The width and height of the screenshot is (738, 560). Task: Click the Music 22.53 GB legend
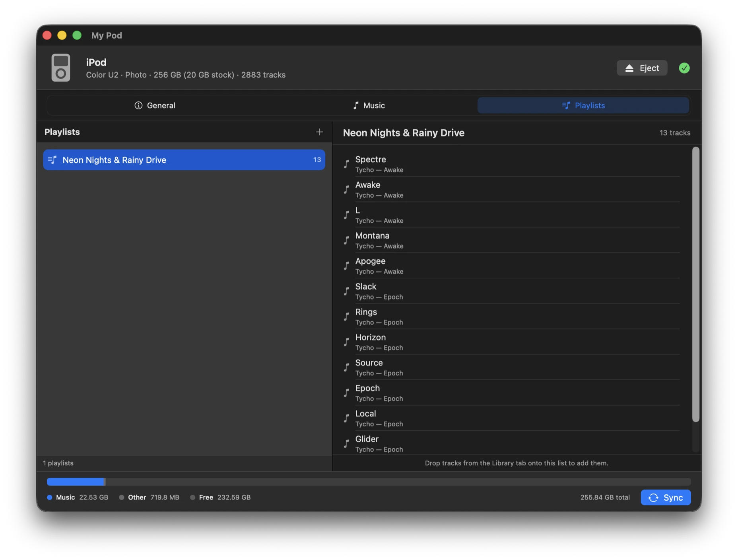78,497
